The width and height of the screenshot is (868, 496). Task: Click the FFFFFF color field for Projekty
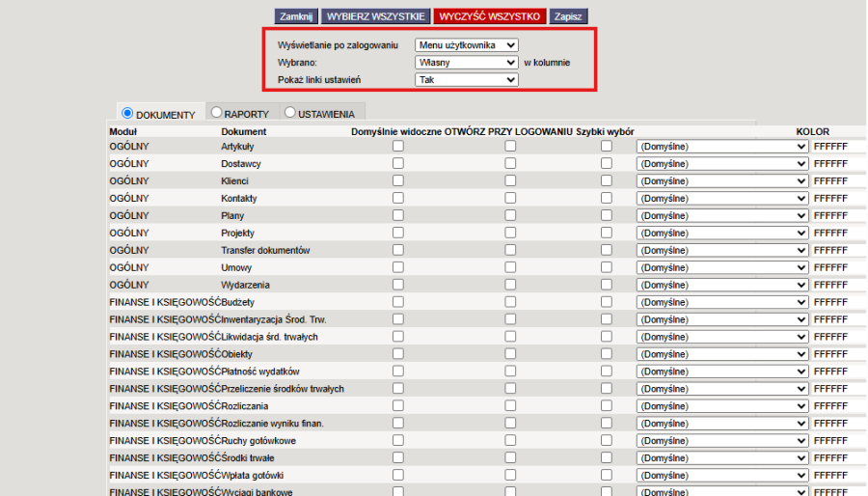coord(839,234)
